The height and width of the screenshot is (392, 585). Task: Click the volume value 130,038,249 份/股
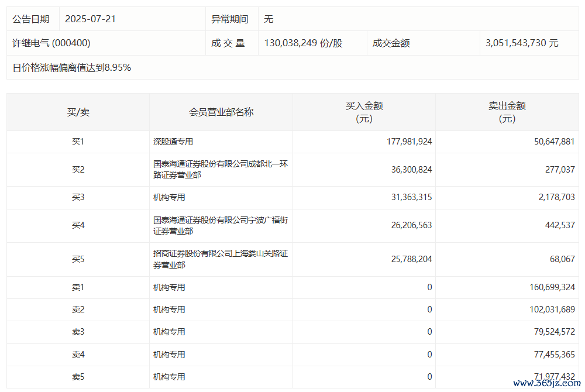click(x=303, y=43)
